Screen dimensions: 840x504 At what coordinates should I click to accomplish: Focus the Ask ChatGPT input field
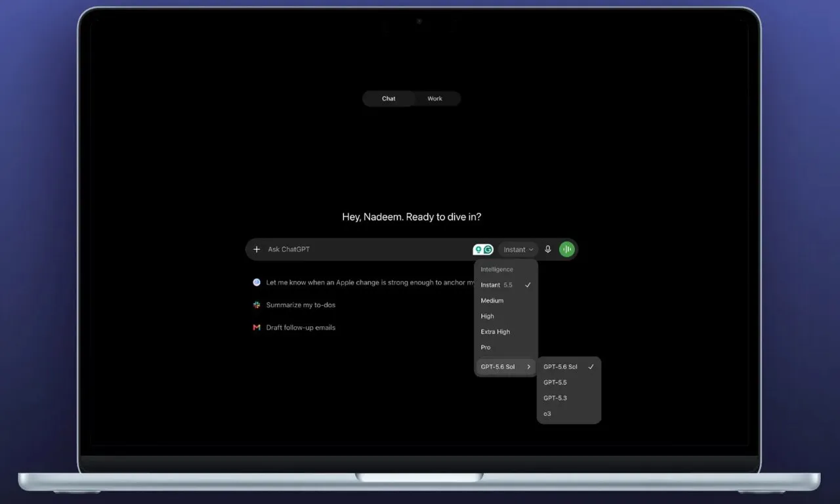click(367, 249)
